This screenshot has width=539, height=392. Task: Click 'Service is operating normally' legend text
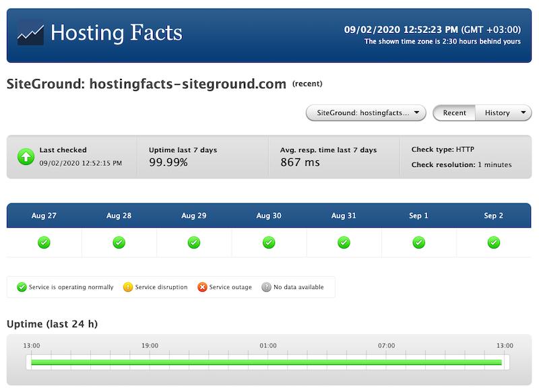coord(71,287)
